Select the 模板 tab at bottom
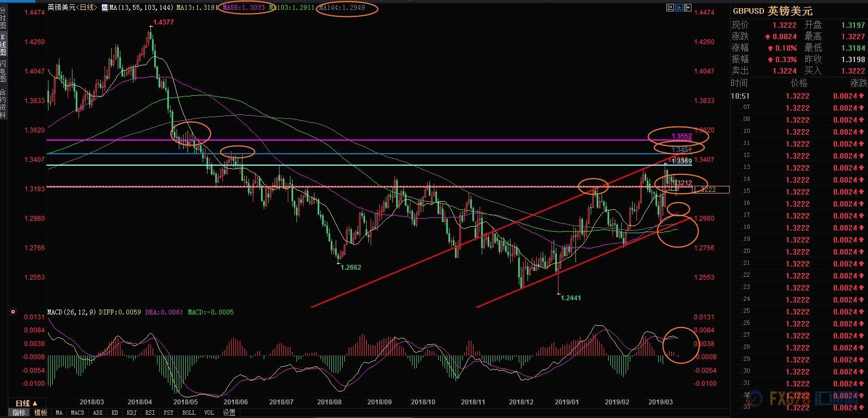The image size is (868, 418). click(41, 413)
